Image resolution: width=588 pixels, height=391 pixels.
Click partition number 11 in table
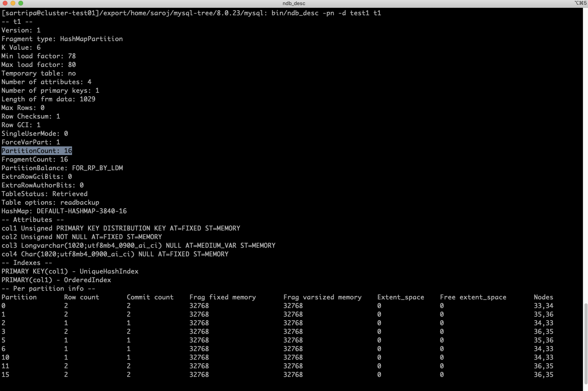(x=5, y=366)
